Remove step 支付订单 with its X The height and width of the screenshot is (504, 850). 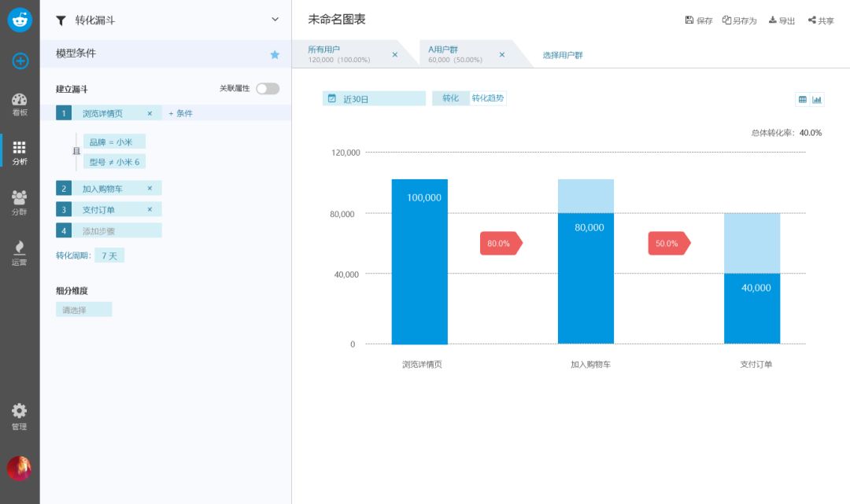pyautogui.click(x=150, y=209)
